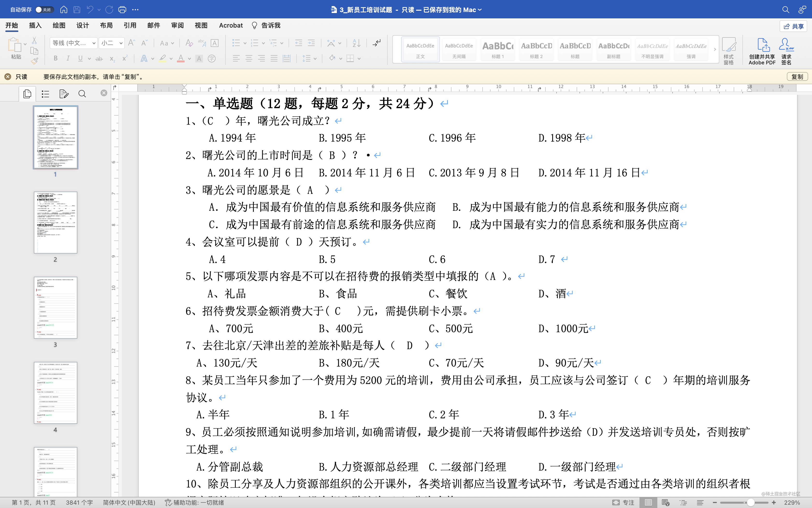Open the thumbnails pane tab
Screen dimensions: 812x508
point(27,94)
